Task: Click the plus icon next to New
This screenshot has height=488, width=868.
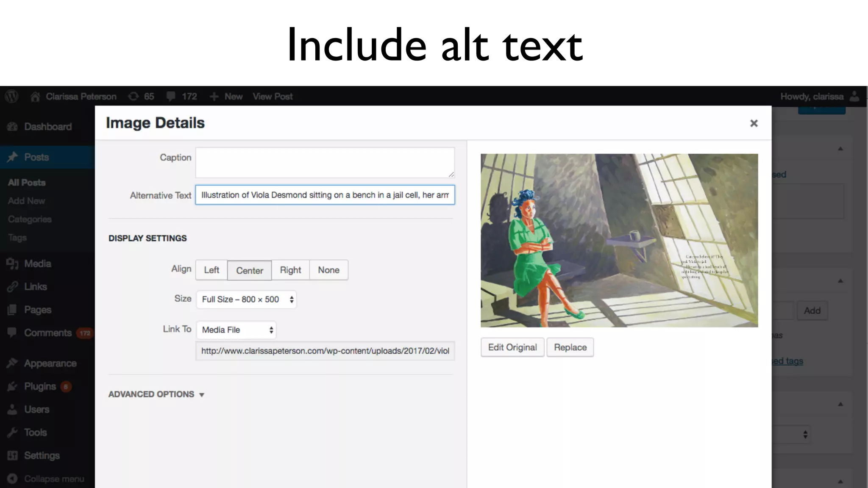Action: tap(214, 97)
